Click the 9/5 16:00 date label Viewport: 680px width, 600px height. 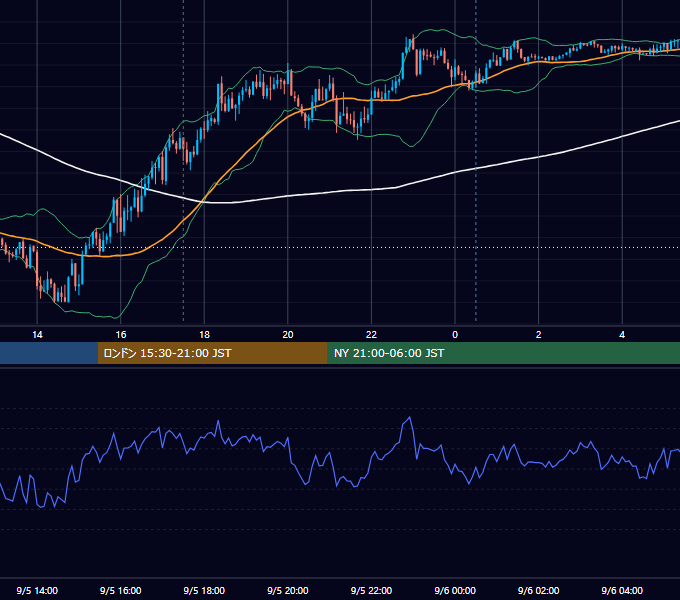[x=121, y=591]
